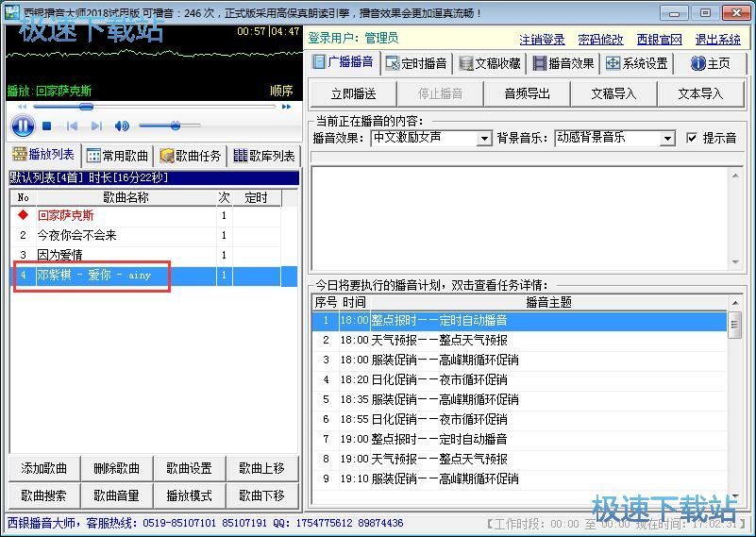This screenshot has width=756, height=537.
Task: Click the 添加歌曲 button
Action: [x=44, y=468]
